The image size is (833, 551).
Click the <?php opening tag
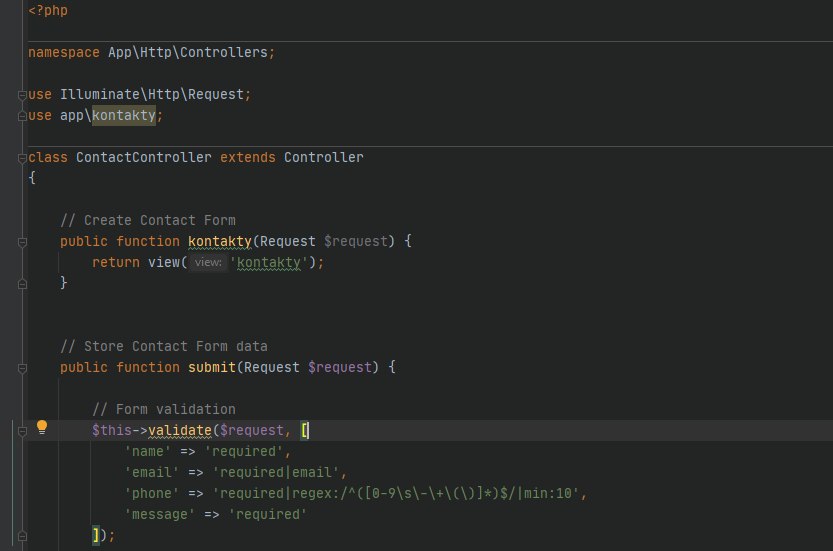[48, 11]
